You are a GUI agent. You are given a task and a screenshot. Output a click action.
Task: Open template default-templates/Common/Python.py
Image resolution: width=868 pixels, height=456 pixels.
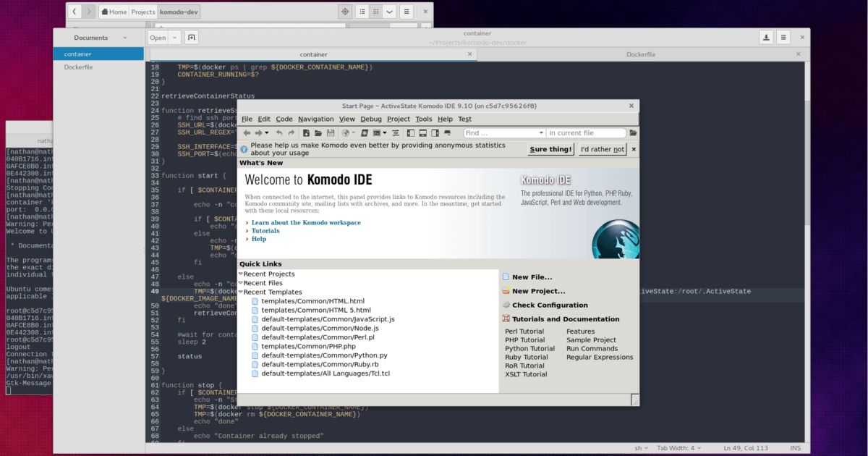pos(324,355)
